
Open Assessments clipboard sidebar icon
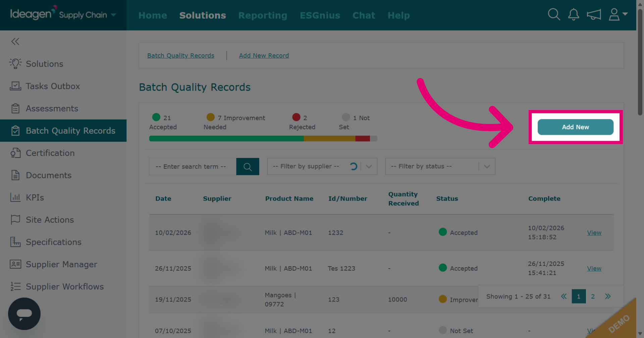click(15, 108)
